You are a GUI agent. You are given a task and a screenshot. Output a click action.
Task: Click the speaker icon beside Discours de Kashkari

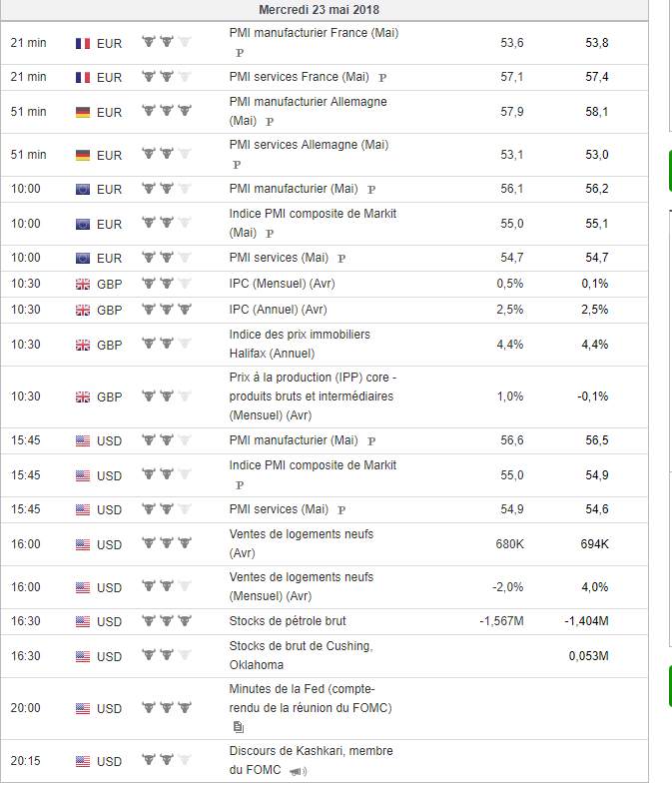(298, 771)
